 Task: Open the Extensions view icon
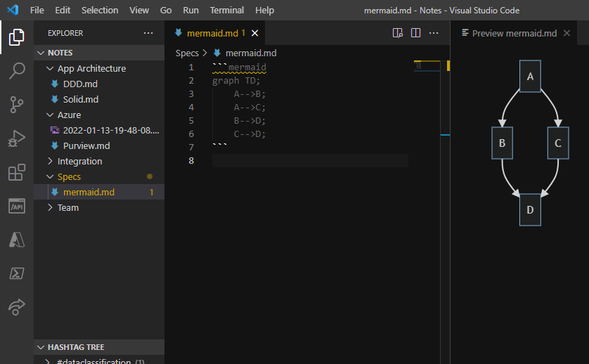click(x=17, y=172)
